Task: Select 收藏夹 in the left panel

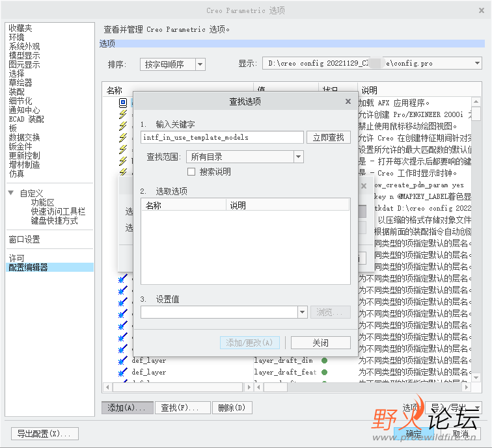Action: point(20,28)
